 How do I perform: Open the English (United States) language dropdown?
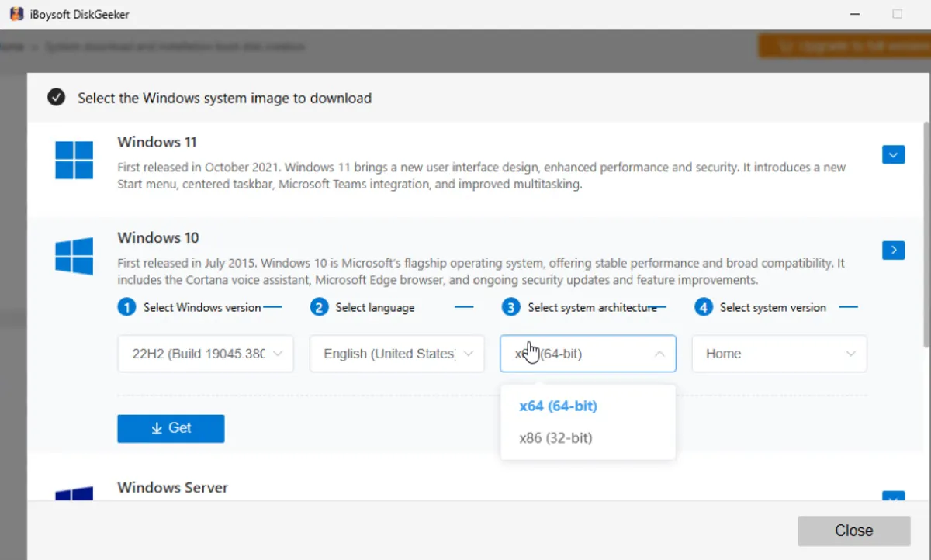(396, 354)
